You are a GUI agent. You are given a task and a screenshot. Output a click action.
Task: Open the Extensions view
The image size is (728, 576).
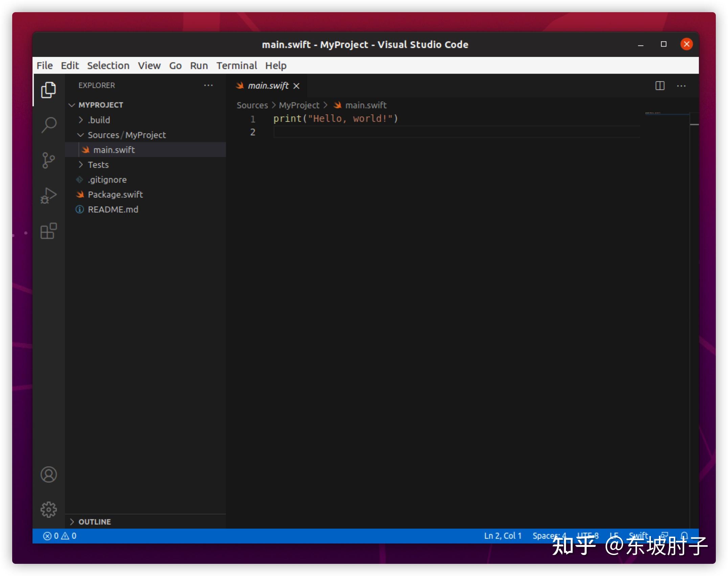tap(48, 231)
